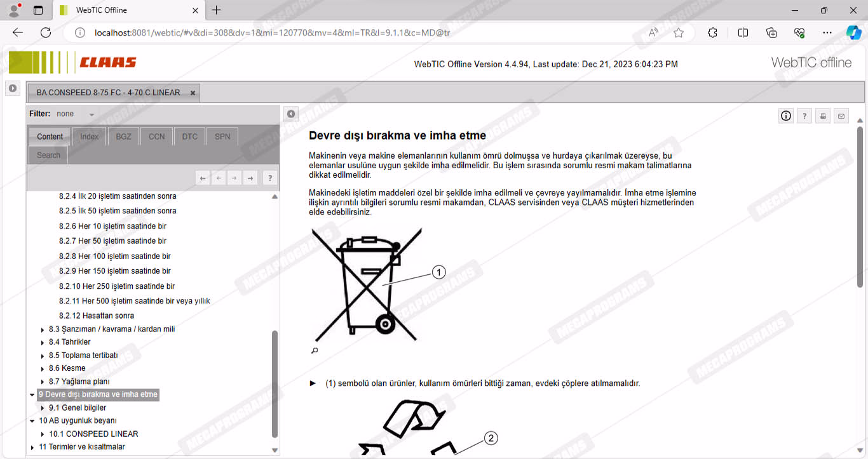Image resolution: width=868 pixels, height=459 pixels.
Task: Open the browser profile icon
Action: click(x=15, y=10)
